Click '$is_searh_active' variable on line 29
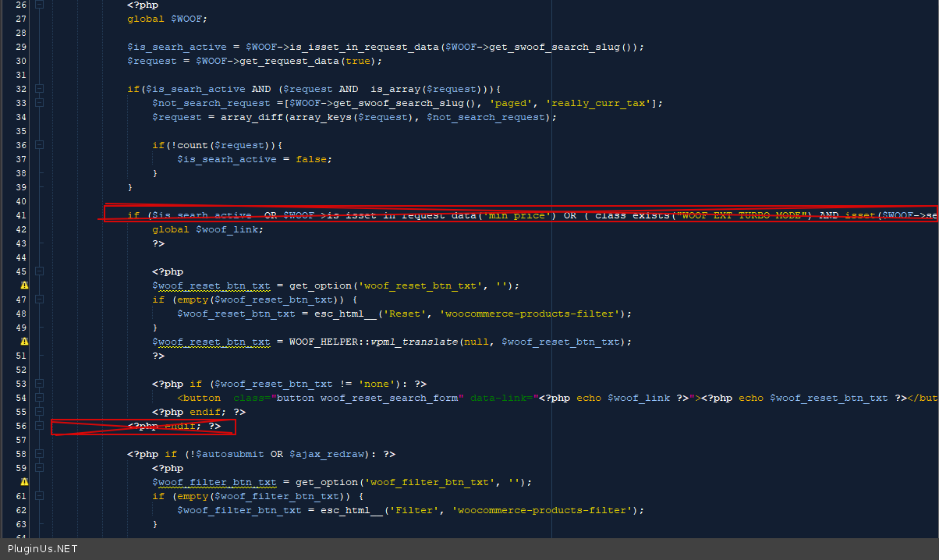The height and width of the screenshot is (560, 939). point(177,47)
